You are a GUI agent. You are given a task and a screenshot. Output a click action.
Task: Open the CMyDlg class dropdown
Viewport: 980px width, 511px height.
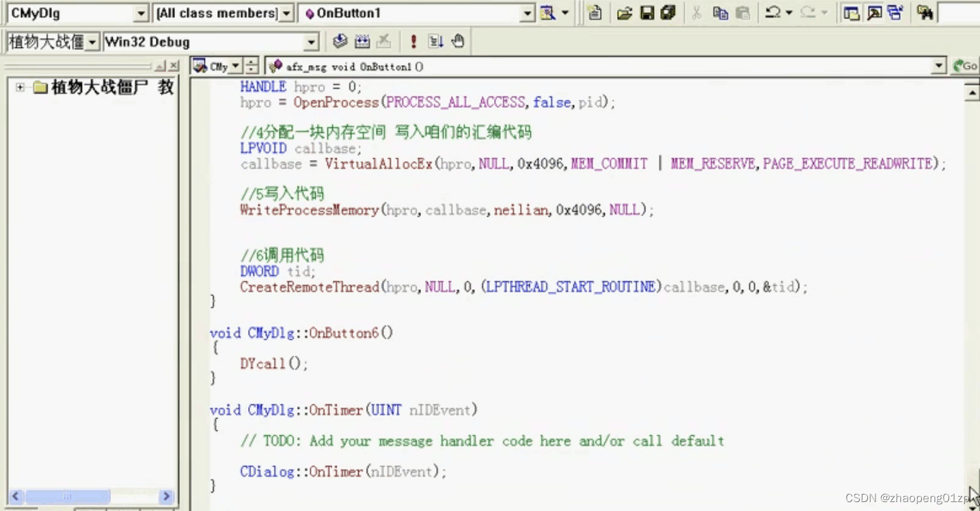(141, 13)
